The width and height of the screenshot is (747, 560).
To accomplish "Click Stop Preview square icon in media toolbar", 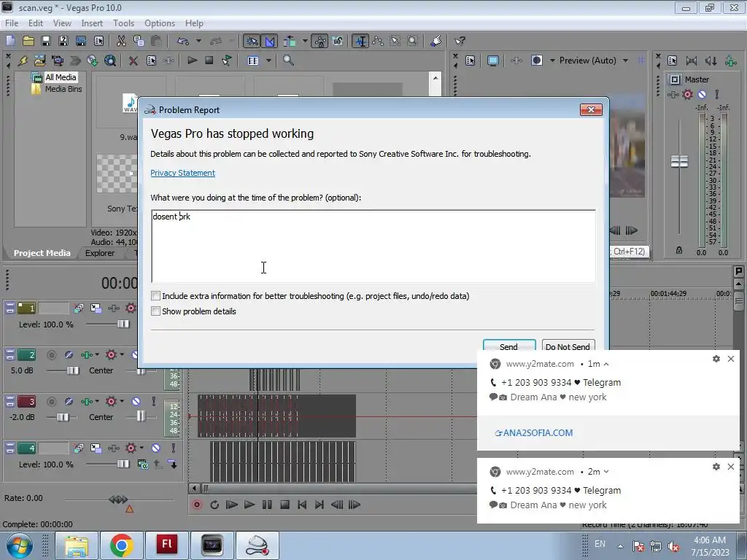I will [x=209, y=61].
